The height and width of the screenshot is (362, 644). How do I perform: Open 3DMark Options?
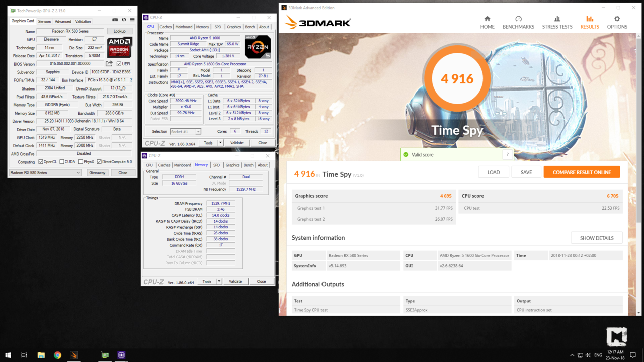(x=617, y=22)
